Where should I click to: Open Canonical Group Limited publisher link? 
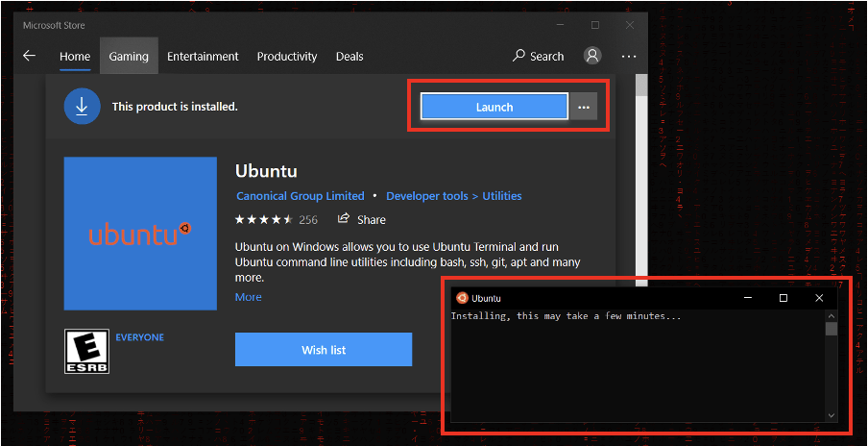pyautogui.click(x=301, y=196)
